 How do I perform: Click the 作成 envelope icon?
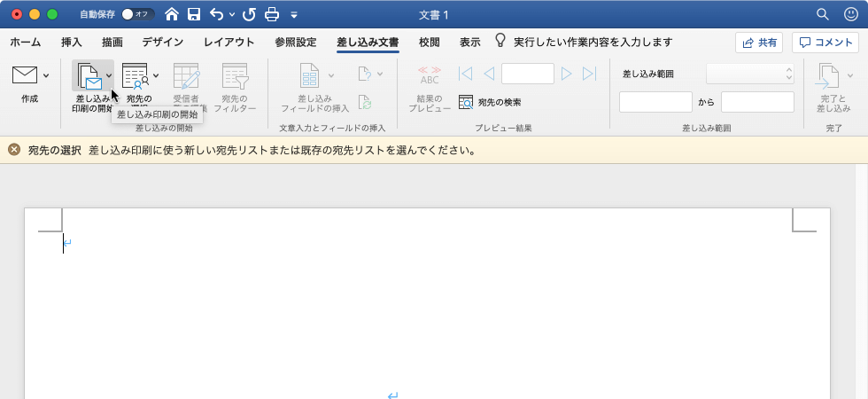pos(25,75)
